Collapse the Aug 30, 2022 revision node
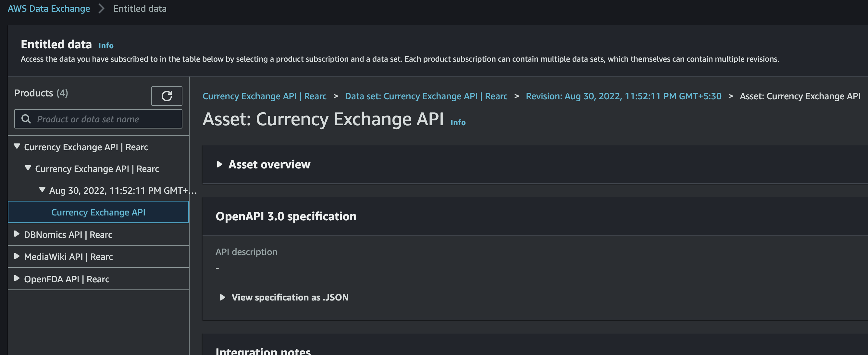The width and height of the screenshot is (868, 355). coord(42,190)
